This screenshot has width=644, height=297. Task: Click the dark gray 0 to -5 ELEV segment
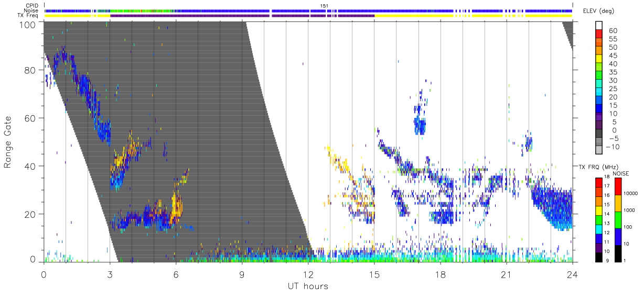(x=600, y=134)
